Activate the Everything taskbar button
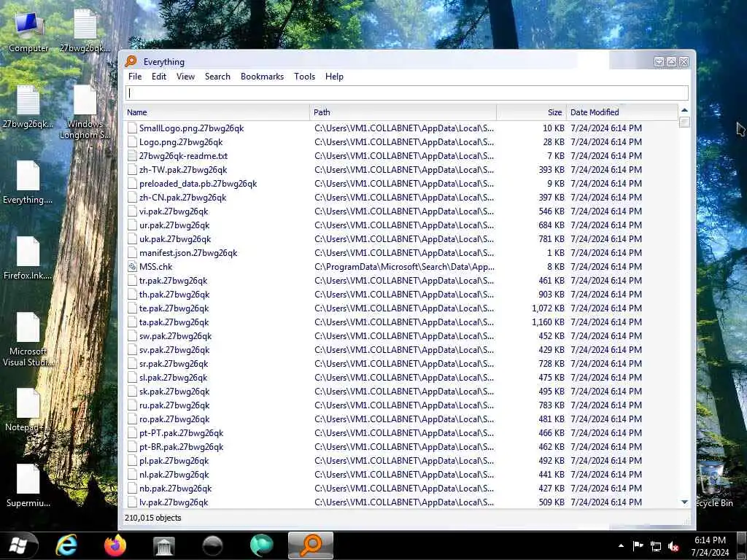 click(311, 545)
